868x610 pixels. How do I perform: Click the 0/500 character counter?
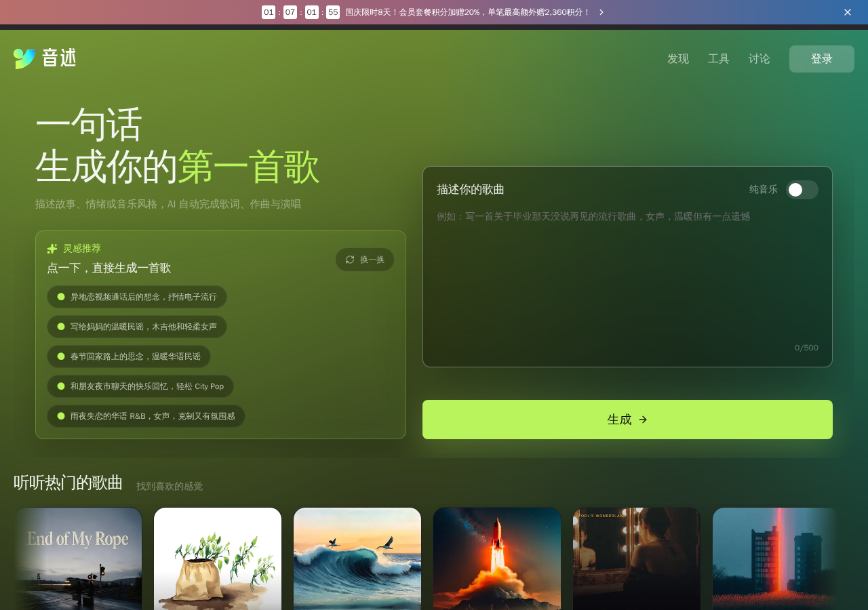click(806, 348)
